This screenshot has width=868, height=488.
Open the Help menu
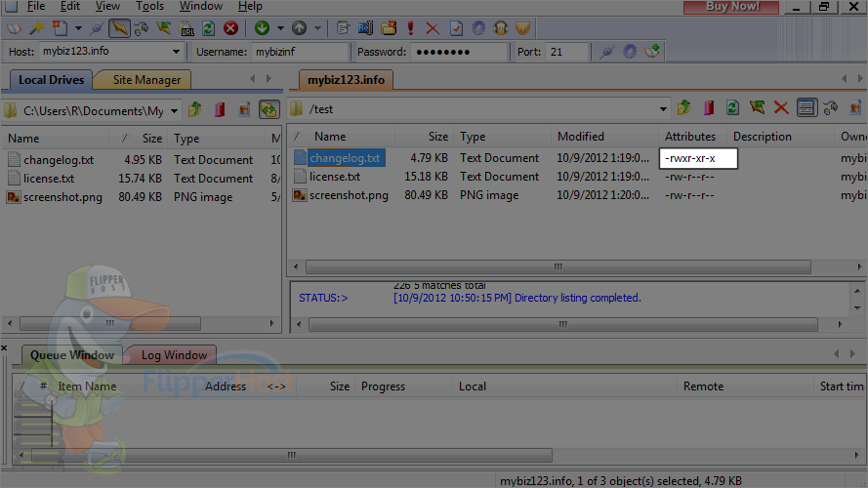250,6
